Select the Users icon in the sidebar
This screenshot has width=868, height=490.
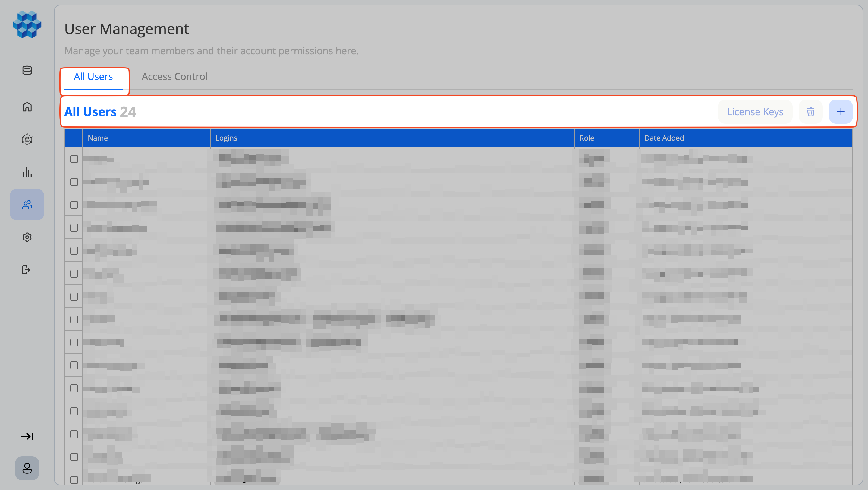(27, 204)
